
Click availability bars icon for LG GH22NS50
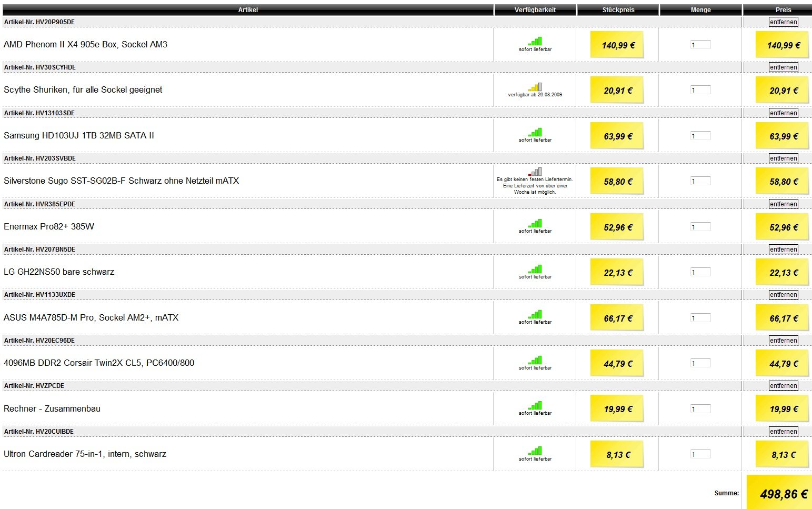point(535,269)
